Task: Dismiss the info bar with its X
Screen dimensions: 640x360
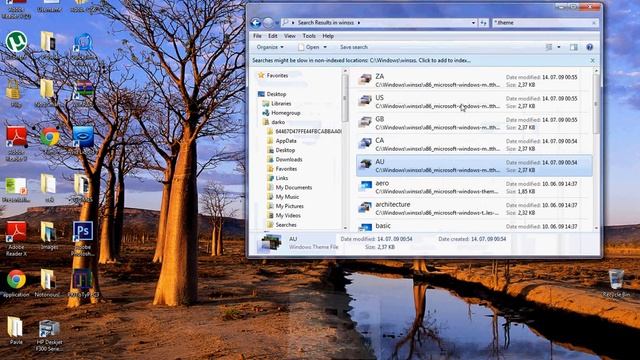Action: [593, 60]
